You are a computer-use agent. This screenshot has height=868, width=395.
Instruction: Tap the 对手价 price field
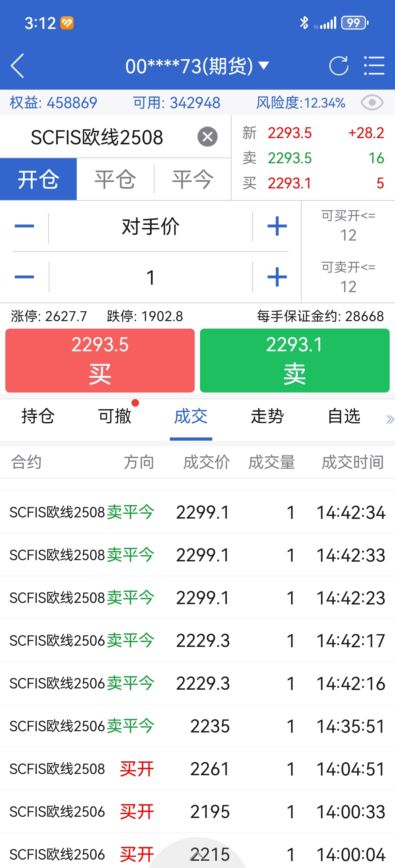tap(150, 226)
